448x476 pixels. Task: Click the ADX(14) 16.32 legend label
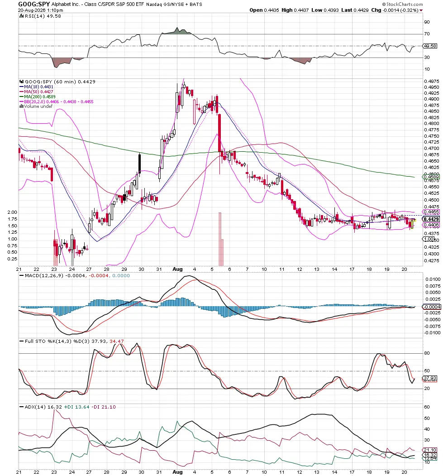pos(43,407)
